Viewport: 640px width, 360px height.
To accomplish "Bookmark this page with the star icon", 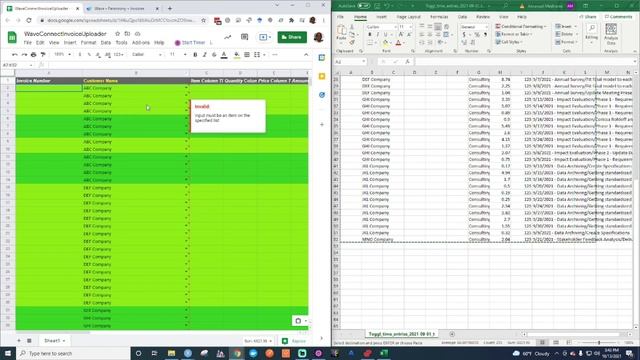I will pyautogui.click(x=204, y=20).
